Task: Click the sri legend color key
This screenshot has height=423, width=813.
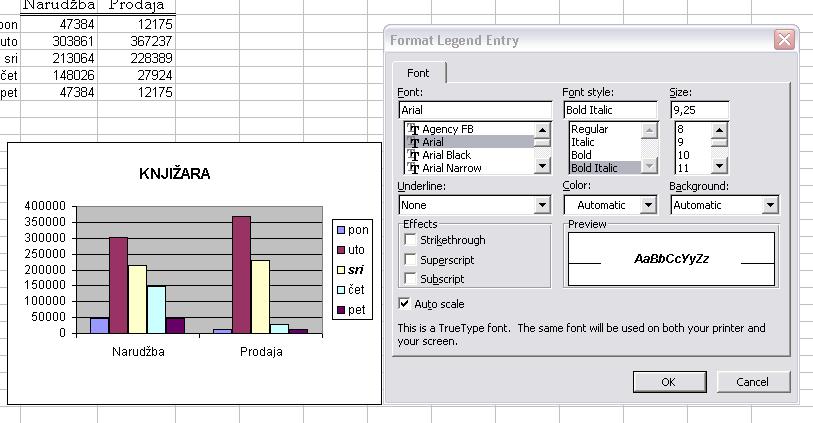Action: click(x=341, y=270)
